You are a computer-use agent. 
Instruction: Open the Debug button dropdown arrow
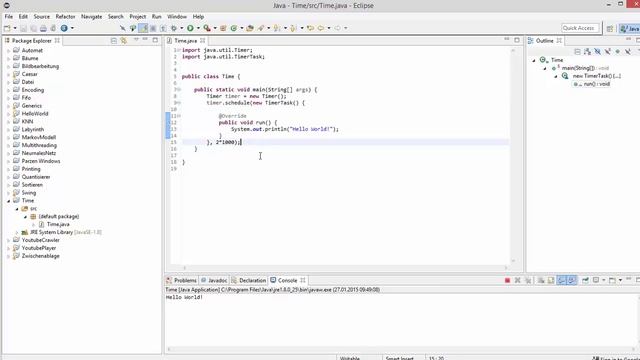coord(182,28)
